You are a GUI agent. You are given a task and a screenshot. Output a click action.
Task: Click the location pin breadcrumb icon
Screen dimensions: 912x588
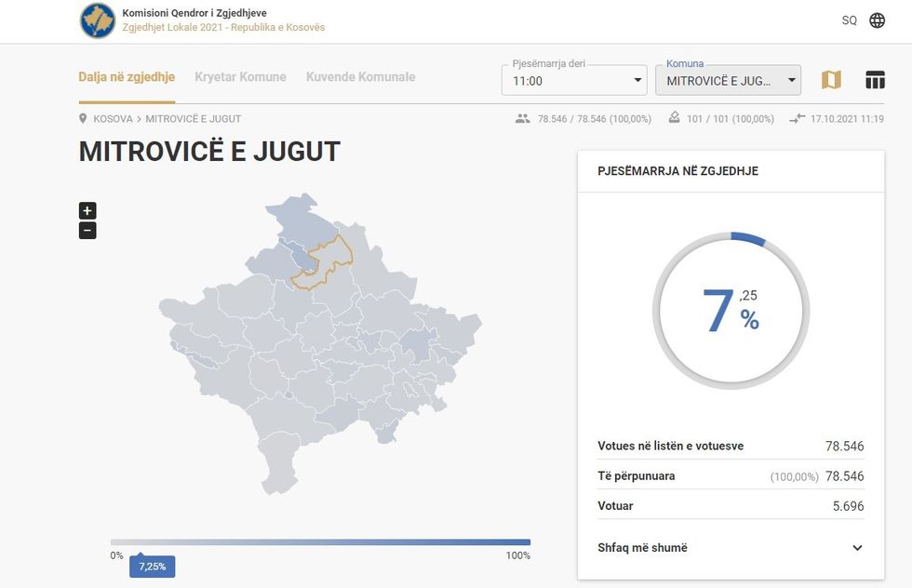pos(84,119)
